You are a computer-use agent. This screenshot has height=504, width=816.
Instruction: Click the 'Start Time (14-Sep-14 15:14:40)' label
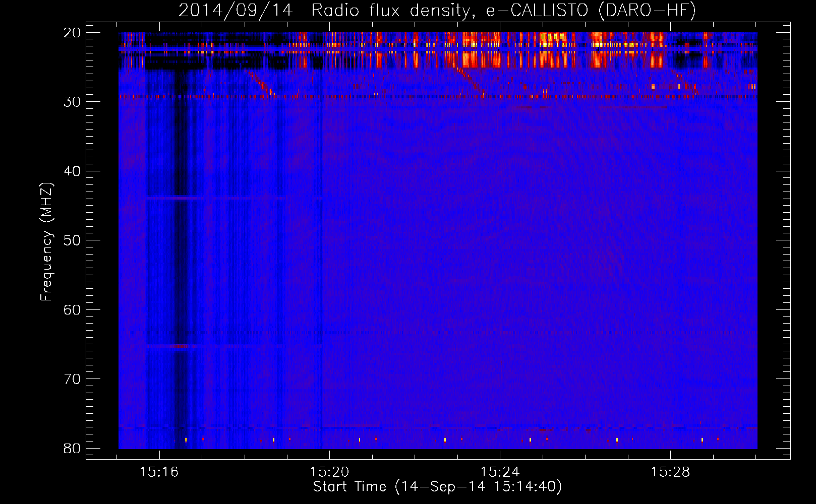coord(437,487)
